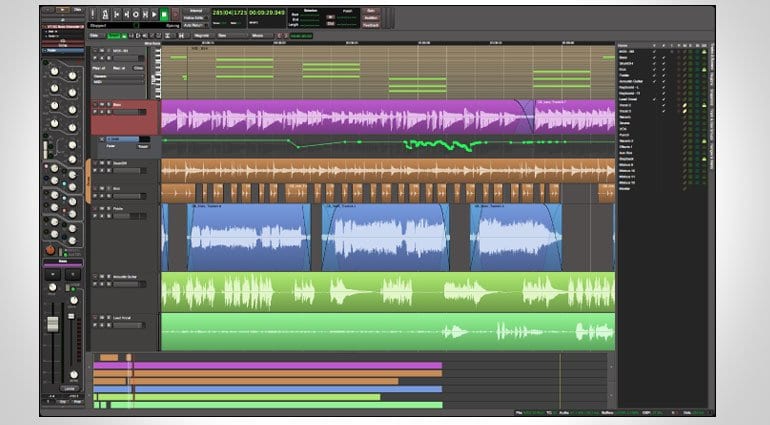Arm the red transport Record button

coord(175,14)
